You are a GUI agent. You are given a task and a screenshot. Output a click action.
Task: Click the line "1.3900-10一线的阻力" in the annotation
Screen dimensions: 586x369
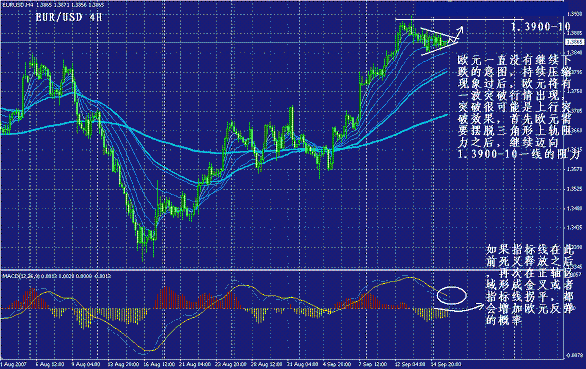[519, 154]
